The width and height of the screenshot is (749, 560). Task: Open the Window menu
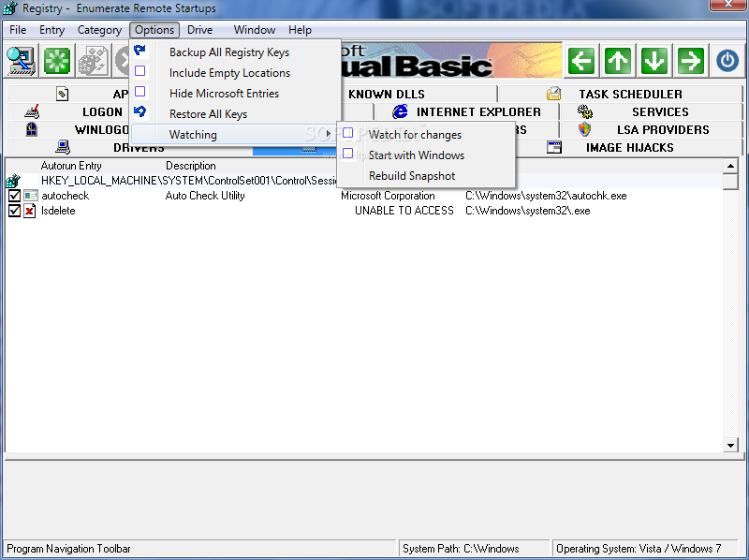pyautogui.click(x=254, y=30)
